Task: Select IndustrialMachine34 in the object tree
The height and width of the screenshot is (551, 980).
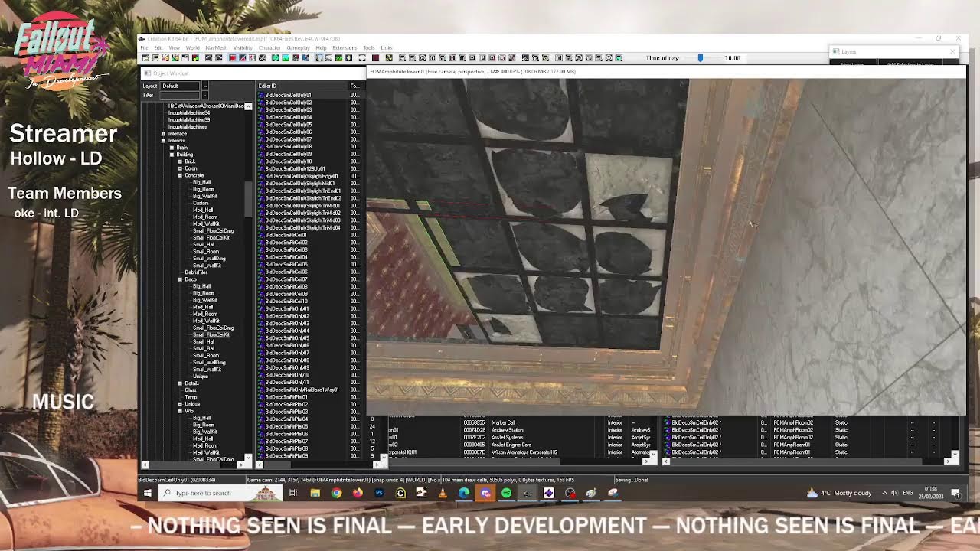Action: tap(189, 113)
